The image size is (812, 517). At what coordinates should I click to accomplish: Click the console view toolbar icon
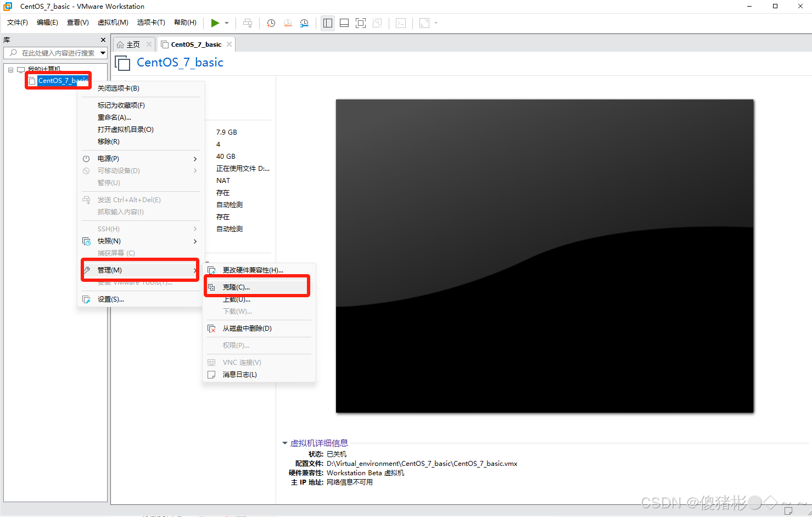click(x=401, y=23)
